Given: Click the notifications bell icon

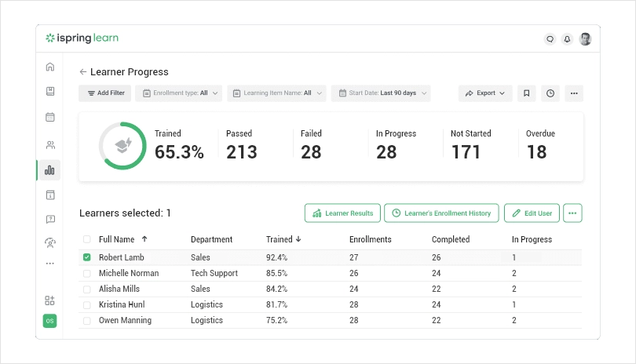Looking at the screenshot, I should pyautogui.click(x=567, y=38).
